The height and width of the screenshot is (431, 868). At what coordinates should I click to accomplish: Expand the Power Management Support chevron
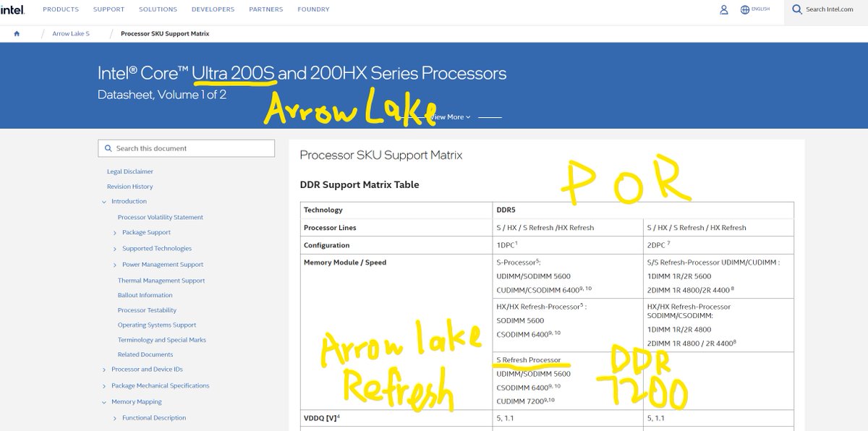(x=115, y=265)
